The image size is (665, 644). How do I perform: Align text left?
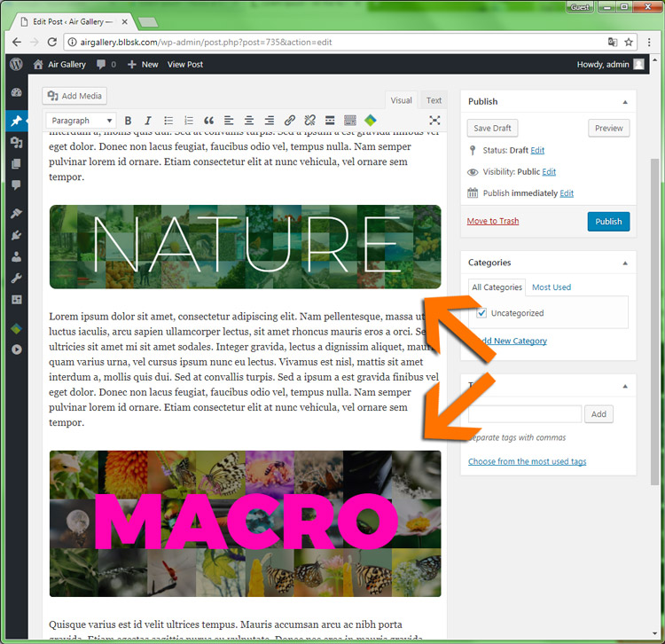tap(229, 121)
